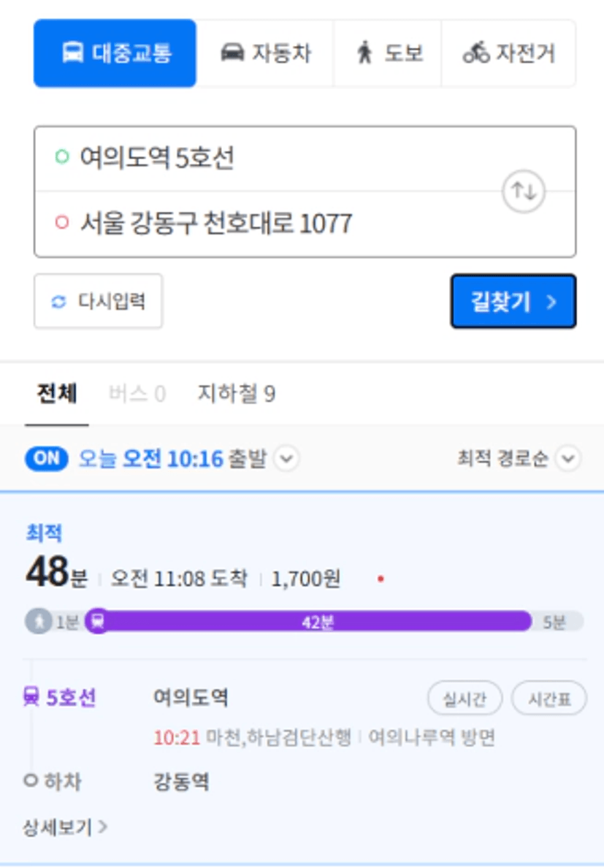Screen dimensions: 604x868
Task: Click the 여의도역 5호선 start field
Action: pyautogui.click(x=268, y=159)
